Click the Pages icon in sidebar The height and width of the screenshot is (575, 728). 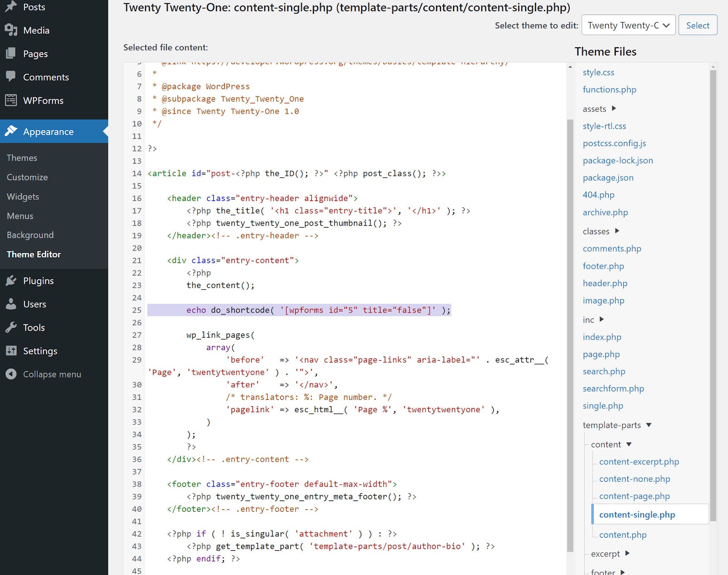tap(11, 53)
